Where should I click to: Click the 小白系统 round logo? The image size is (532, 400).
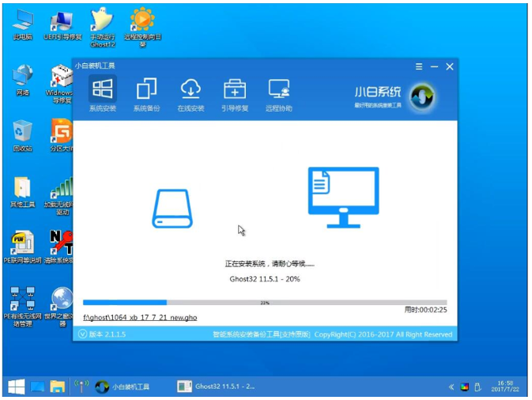[423, 96]
